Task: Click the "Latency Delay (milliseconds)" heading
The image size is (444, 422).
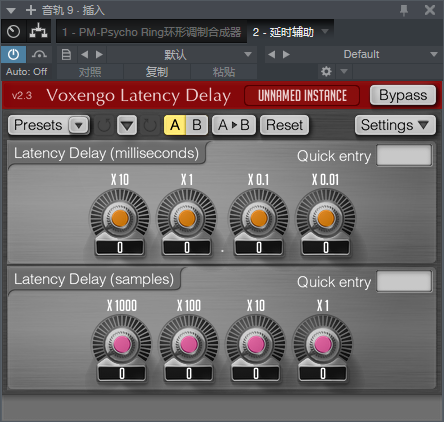Action: pos(106,153)
